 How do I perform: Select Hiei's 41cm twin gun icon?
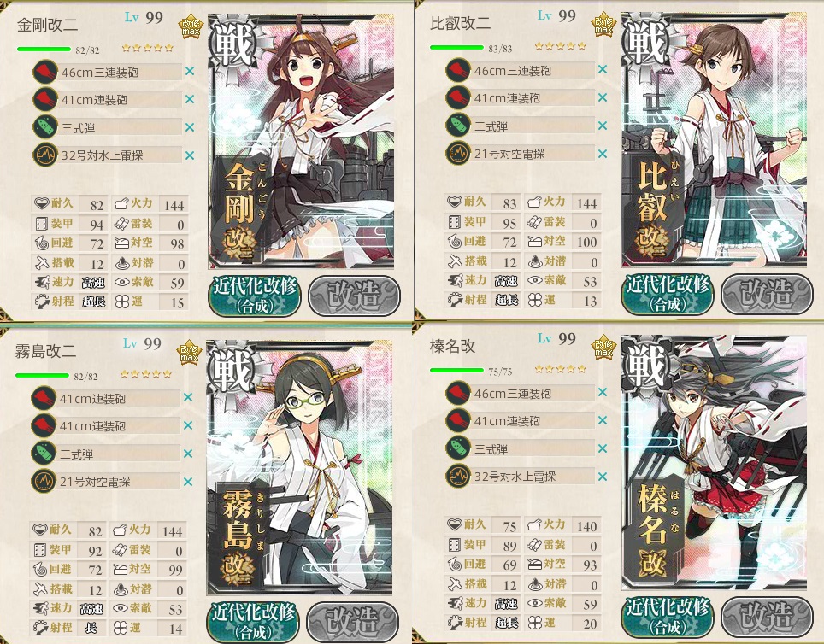[x=458, y=97]
